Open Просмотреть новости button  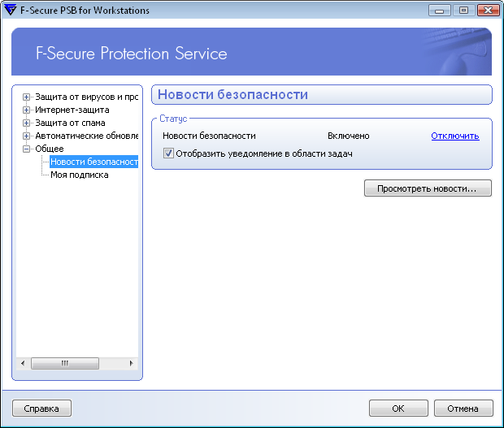click(428, 188)
